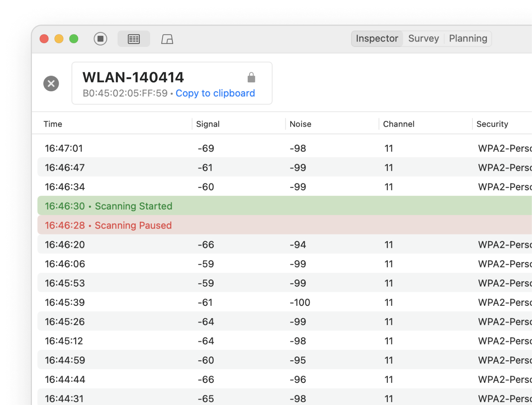
Task: Sort by the Noise column header
Action: point(300,124)
